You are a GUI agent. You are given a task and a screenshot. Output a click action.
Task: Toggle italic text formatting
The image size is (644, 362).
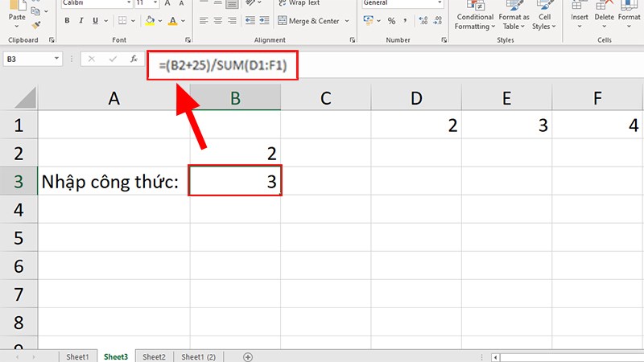coord(82,21)
